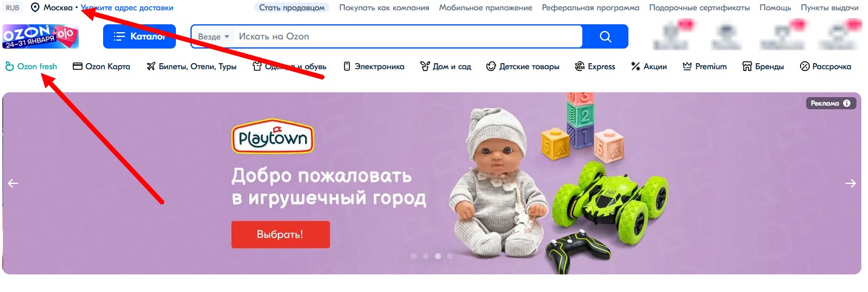Open the Каталог menu
This screenshot has width=868, height=292.
click(140, 36)
